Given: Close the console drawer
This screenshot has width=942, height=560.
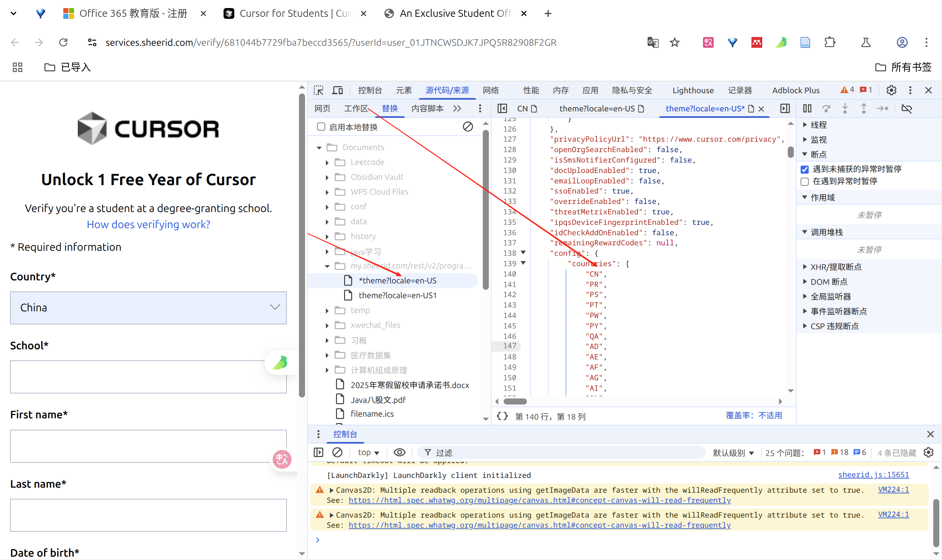Looking at the screenshot, I should [930, 434].
